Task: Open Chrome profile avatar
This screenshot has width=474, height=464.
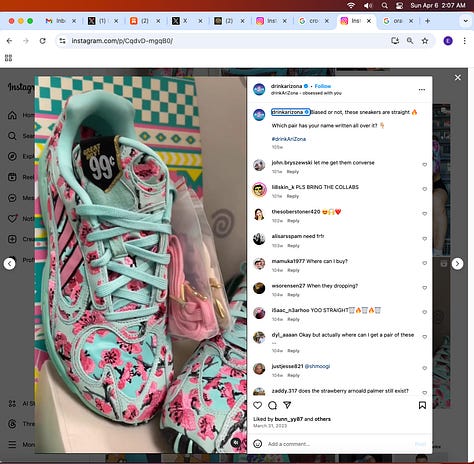Action: [x=448, y=41]
